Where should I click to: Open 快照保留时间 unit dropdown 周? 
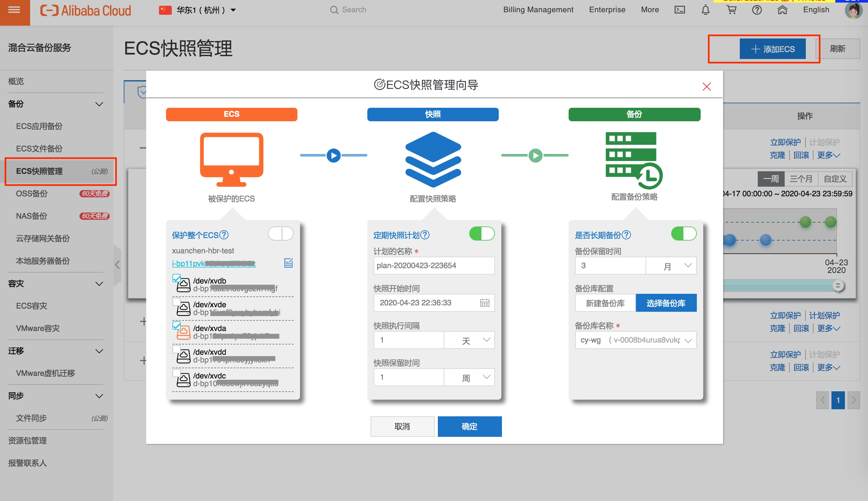469,378
